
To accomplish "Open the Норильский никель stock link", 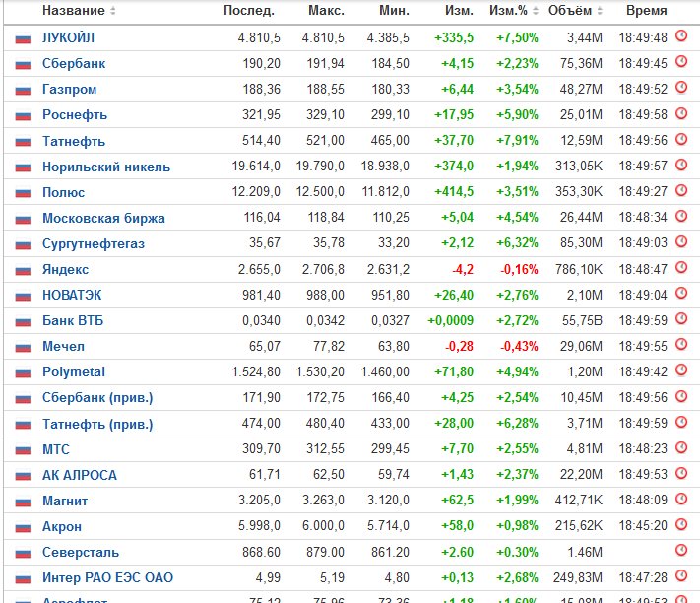I will click(x=106, y=167).
